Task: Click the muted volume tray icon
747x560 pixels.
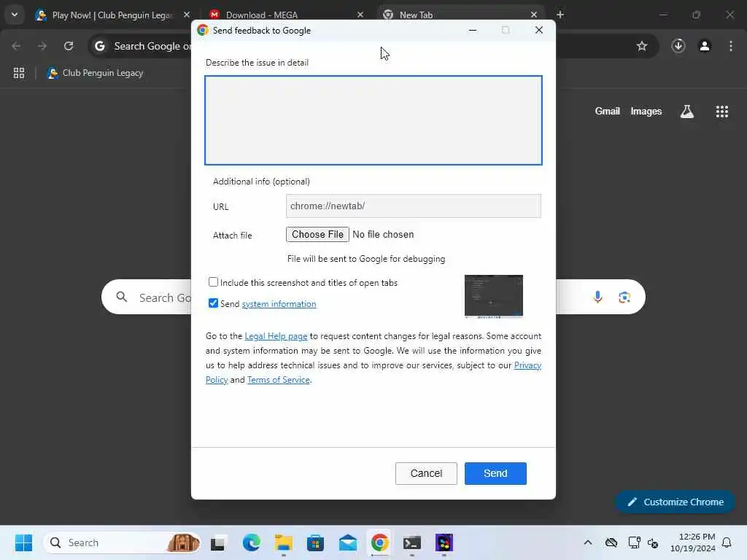Action: point(653,542)
